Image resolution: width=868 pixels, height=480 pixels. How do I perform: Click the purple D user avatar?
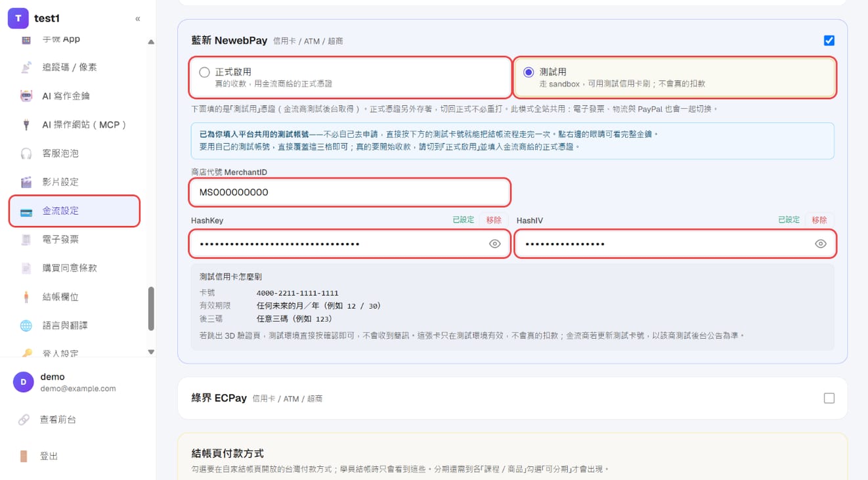24,382
